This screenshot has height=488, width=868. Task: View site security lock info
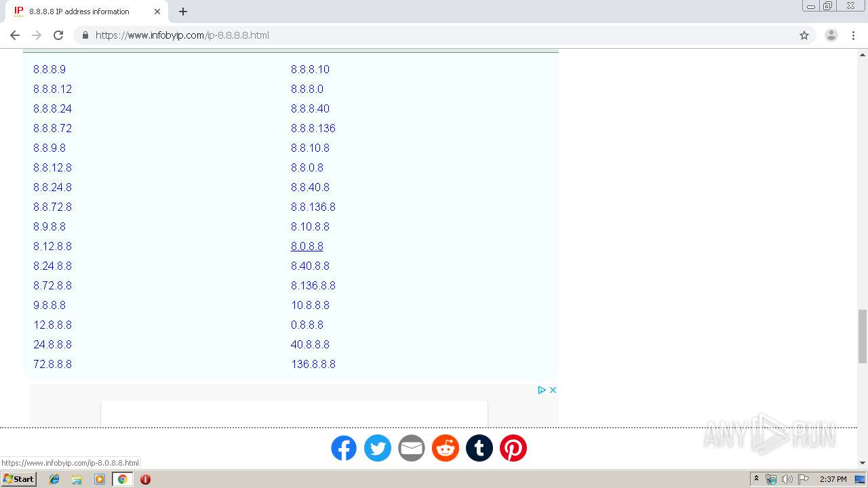[x=85, y=35]
